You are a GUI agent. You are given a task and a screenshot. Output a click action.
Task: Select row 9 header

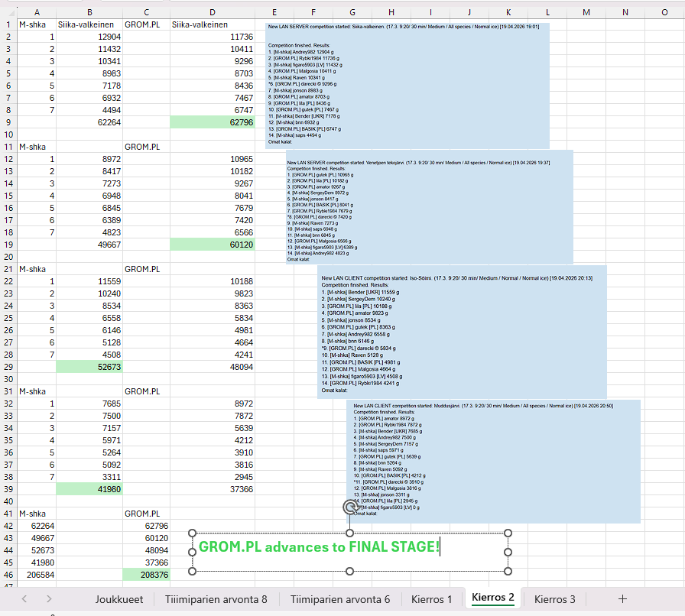click(x=8, y=122)
